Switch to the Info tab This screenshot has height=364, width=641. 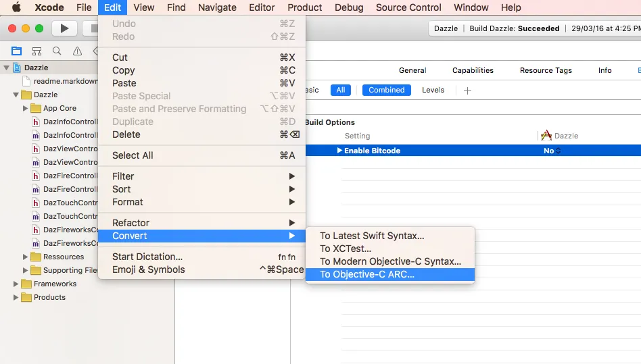[x=604, y=70]
